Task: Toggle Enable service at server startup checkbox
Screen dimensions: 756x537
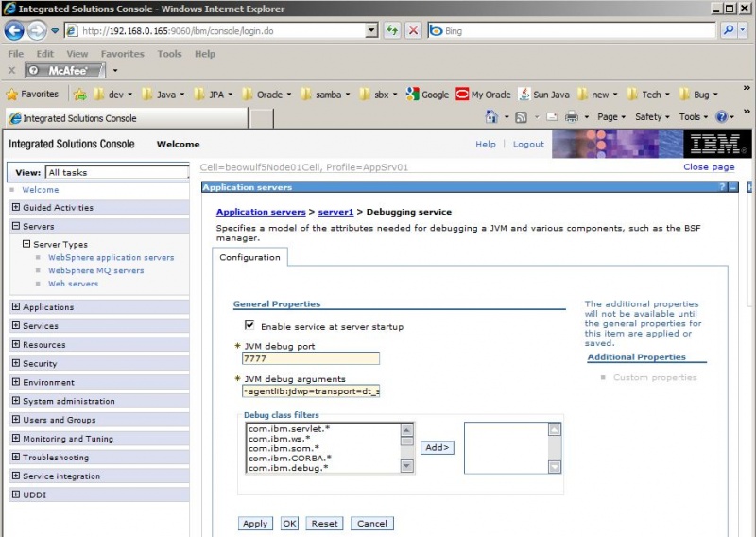Action: [249, 325]
